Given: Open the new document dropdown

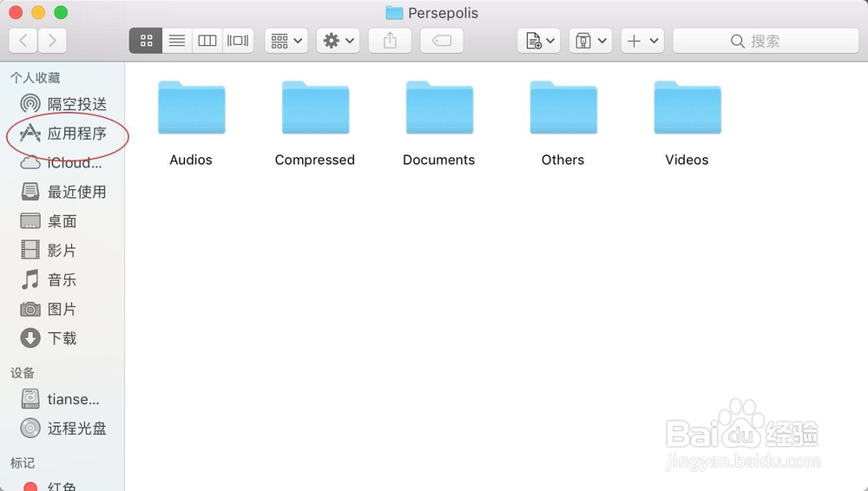Looking at the screenshot, I should point(539,41).
